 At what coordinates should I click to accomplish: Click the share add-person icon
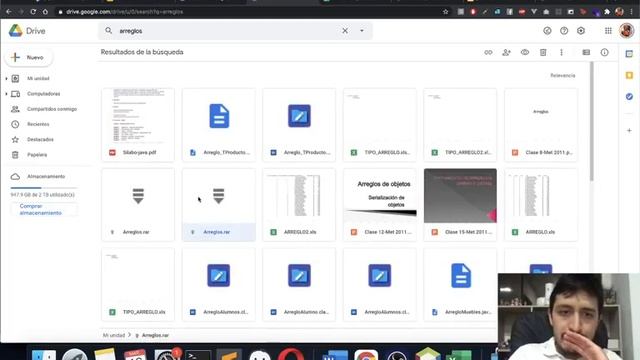507,52
